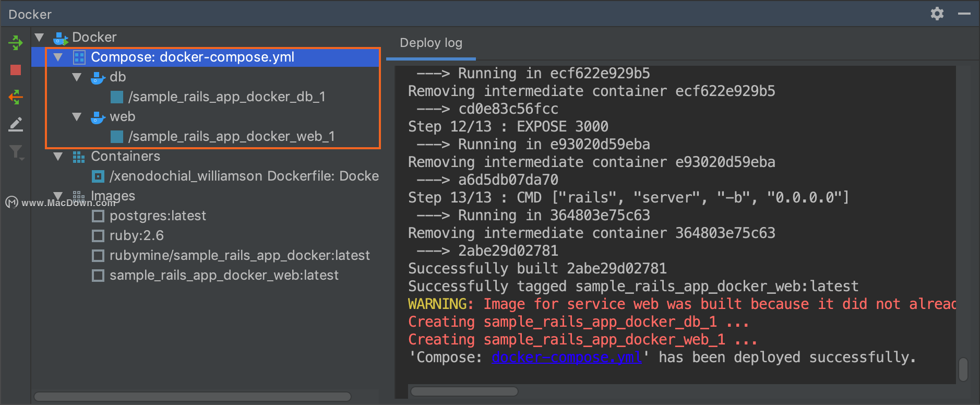Click the deploy log horizontal scrollbar
Image resolution: width=980 pixels, height=405 pixels.
[464, 391]
